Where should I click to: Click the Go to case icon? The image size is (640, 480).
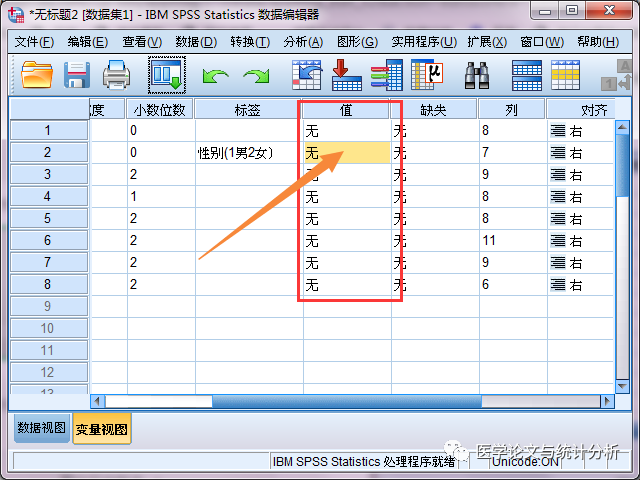pos(307,75)
